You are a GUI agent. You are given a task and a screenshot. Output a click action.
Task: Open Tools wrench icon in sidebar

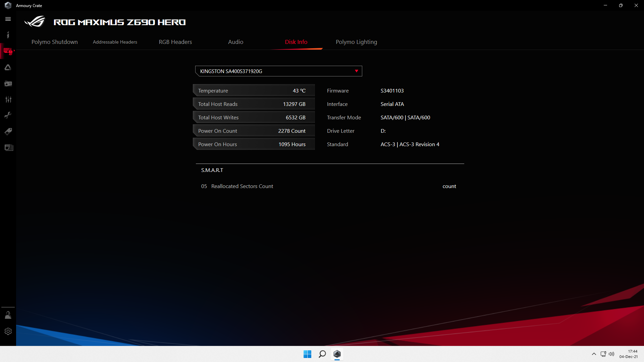point(8,115)
